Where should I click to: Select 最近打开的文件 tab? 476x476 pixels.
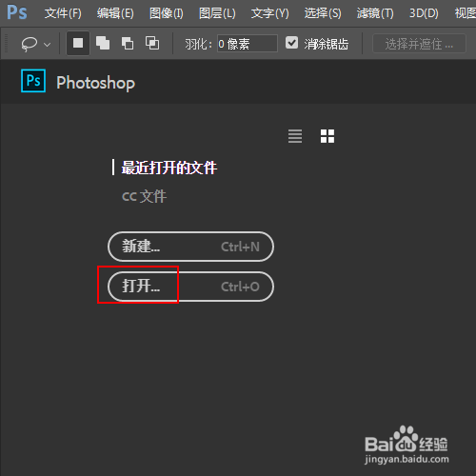pyautogui.click(x=169, y=168)
